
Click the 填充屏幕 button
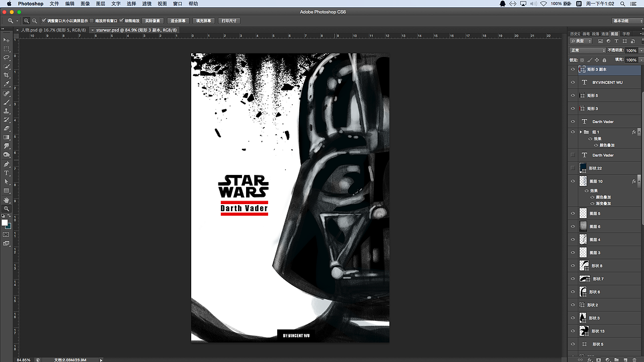203,21
